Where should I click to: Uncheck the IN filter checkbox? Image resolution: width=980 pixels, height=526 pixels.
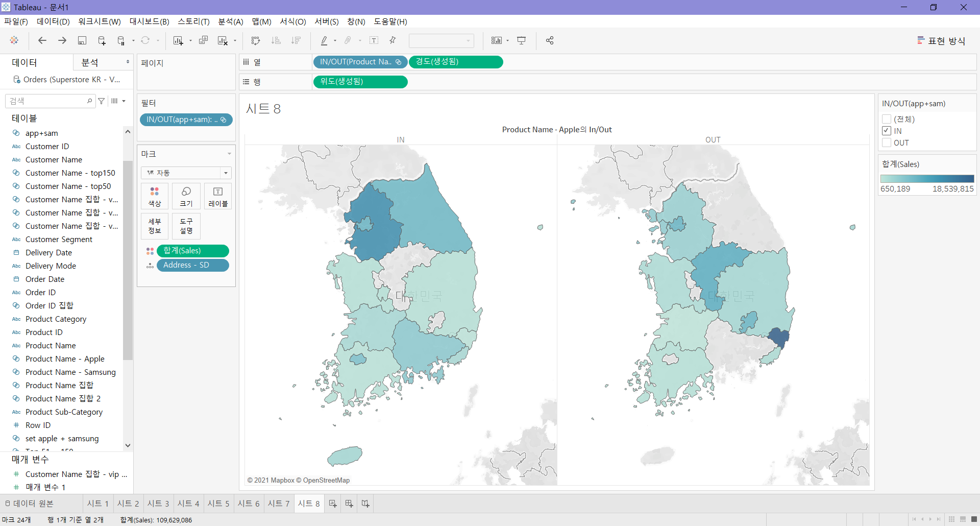click(x=887, y=131)
